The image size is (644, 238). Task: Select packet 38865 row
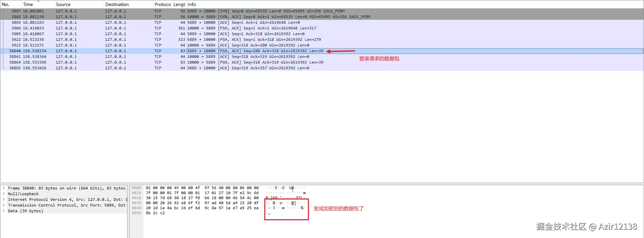[322, 68]
